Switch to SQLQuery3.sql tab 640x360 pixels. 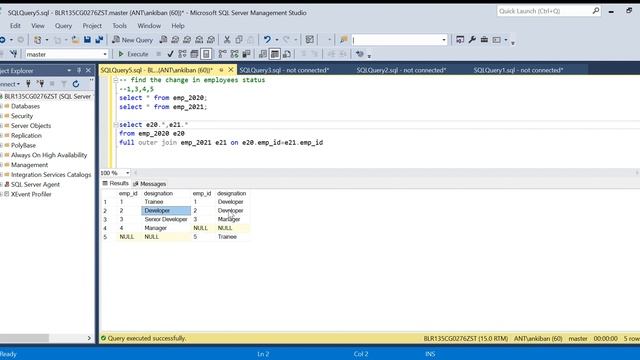pos(284,70)
